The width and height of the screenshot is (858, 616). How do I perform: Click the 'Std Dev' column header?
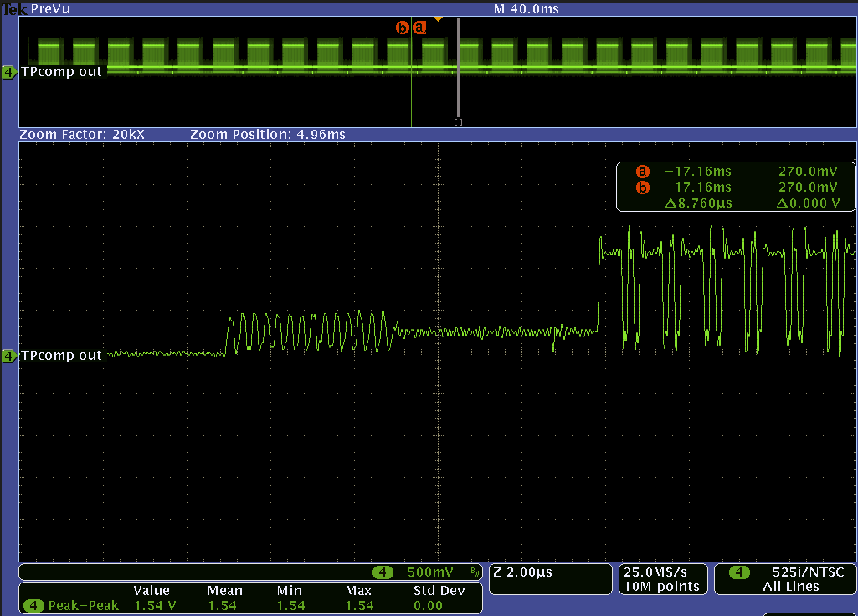coord(439,591)
